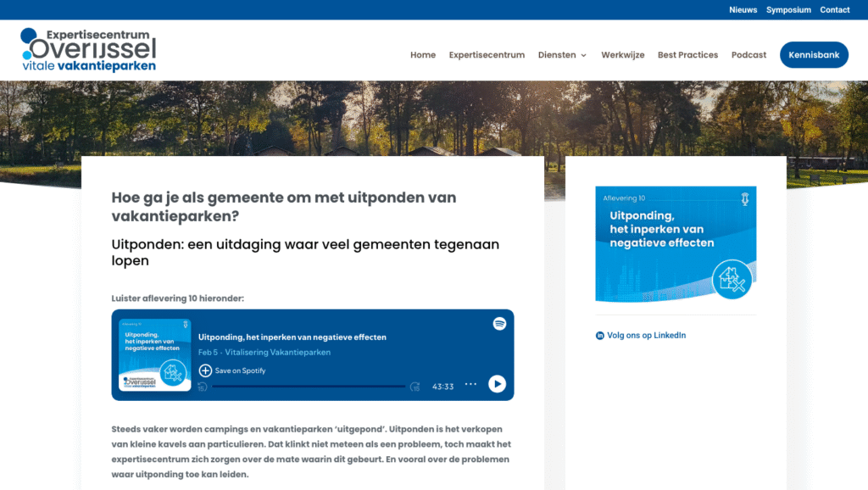Viewport: 868px width, 490px height.
Task: Skip forward 15 seconds in the podcast
Action: pyautogui.click(x=415, y=387)
